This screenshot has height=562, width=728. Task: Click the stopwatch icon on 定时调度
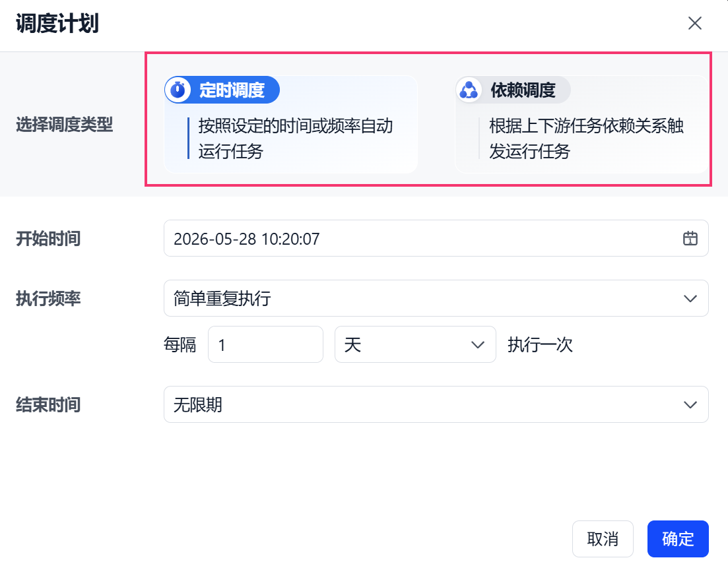pos(178,90)
